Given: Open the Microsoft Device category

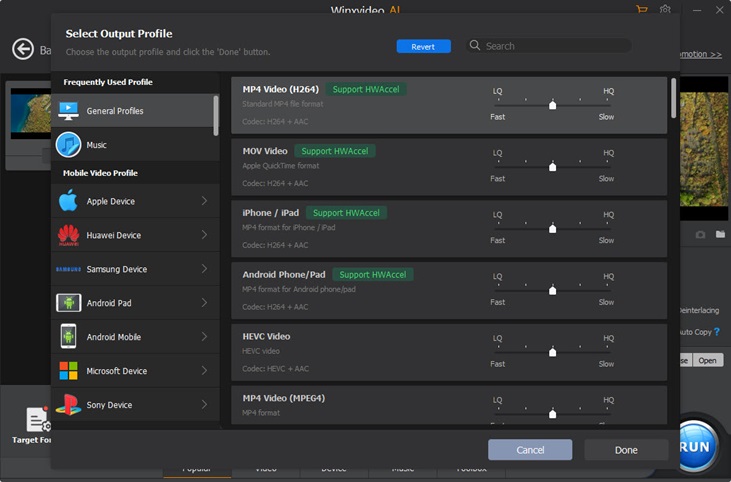Looking at the screenshot, I should pos(135,371).
